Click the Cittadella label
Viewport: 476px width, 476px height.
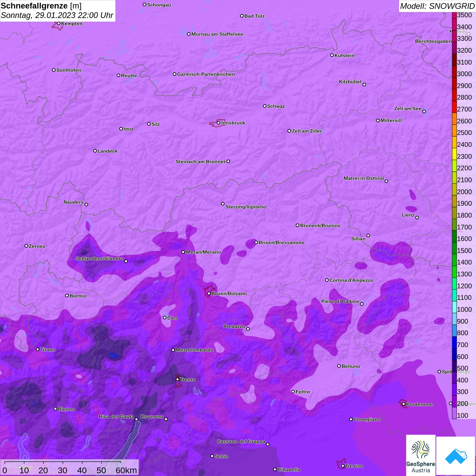289,470
